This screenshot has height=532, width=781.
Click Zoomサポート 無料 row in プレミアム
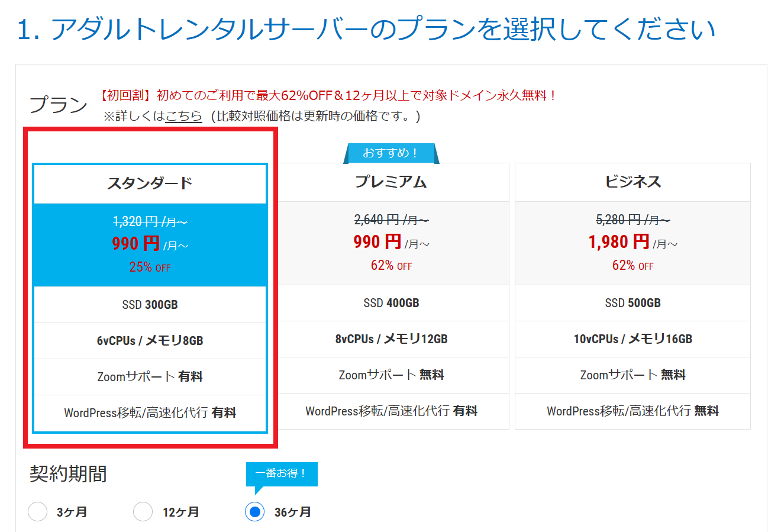pyautogui.click(x=391, y=375)
